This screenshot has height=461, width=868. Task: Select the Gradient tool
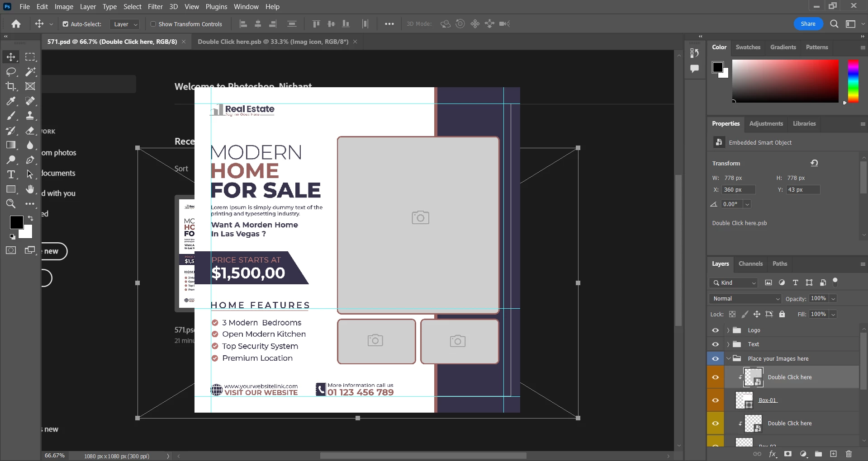11,145
